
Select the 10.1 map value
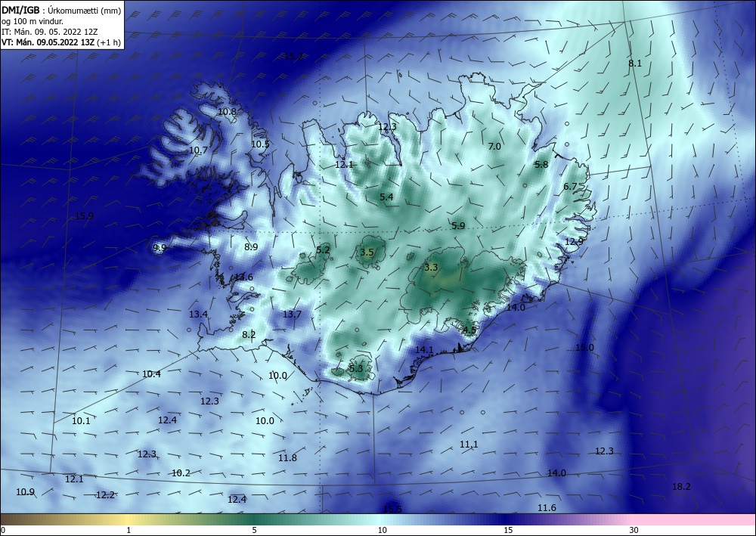(81, 420)
